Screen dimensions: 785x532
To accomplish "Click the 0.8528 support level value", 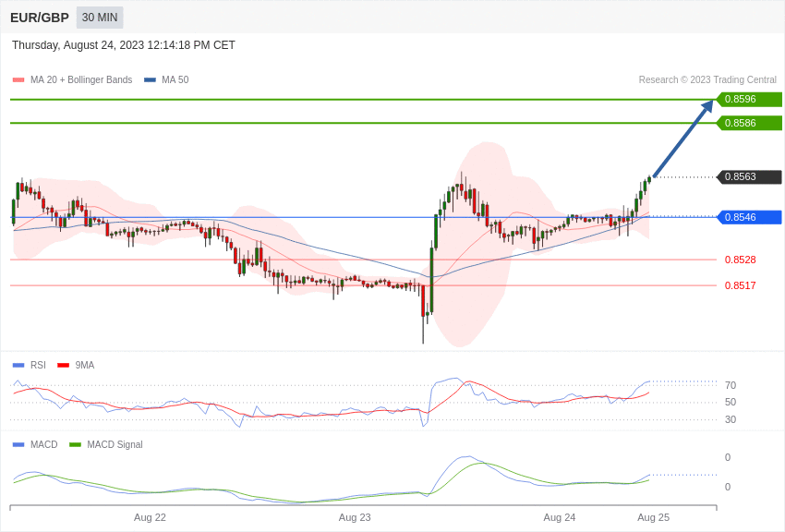I will (741, 260).
